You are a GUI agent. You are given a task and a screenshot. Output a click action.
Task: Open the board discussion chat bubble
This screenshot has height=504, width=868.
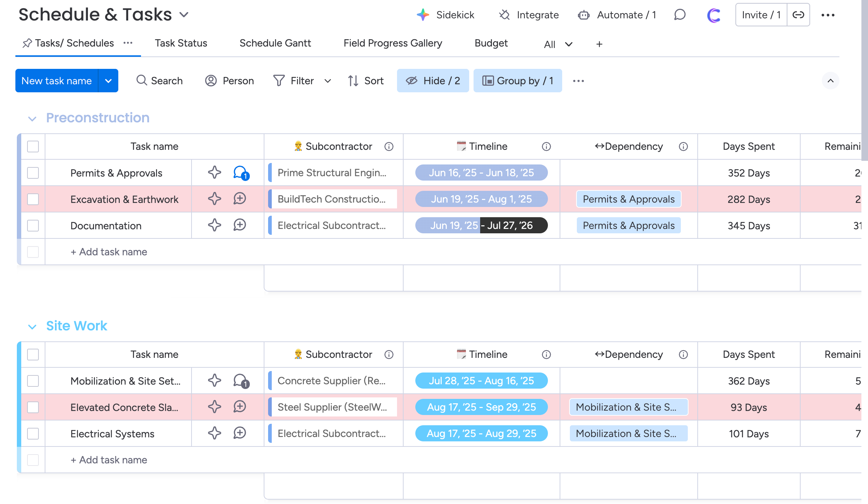tap(679, 15)
